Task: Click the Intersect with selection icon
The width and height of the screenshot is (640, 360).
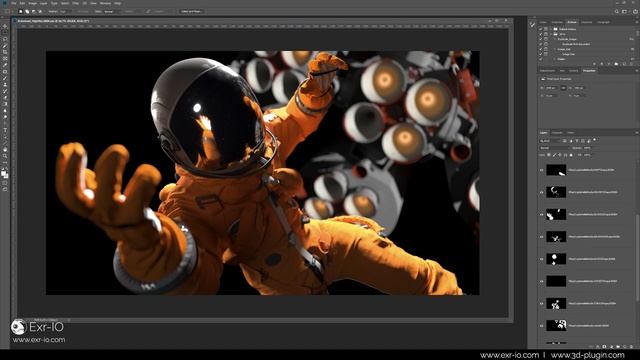Action: pyautogui.click(x=40, y=11)
